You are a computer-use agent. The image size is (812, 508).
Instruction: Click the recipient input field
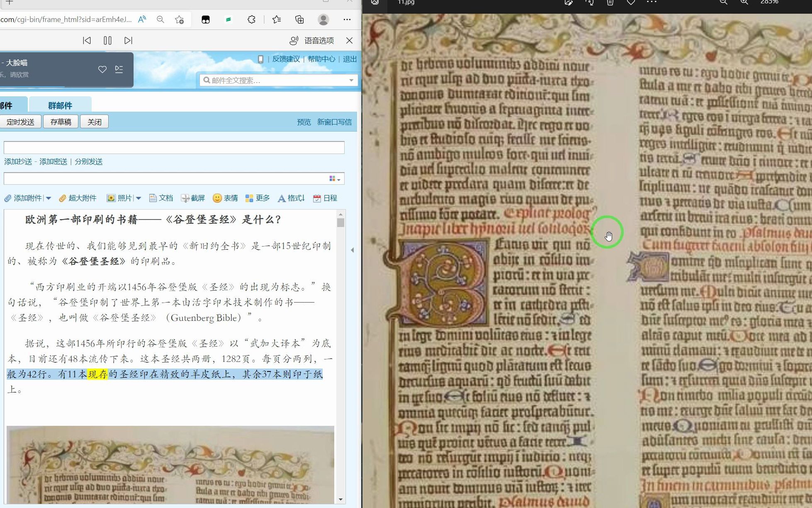pos(174,147)
